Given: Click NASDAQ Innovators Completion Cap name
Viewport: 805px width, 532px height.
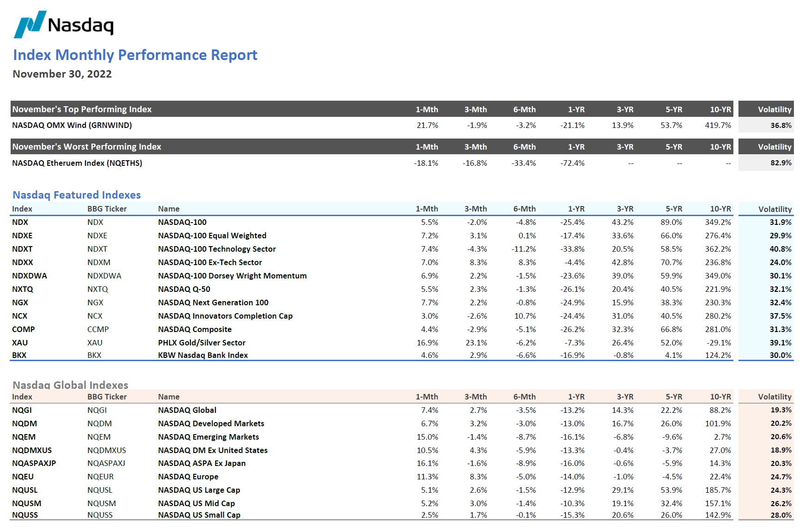Looking at the screenshot, I should click(x=225, y=316).
